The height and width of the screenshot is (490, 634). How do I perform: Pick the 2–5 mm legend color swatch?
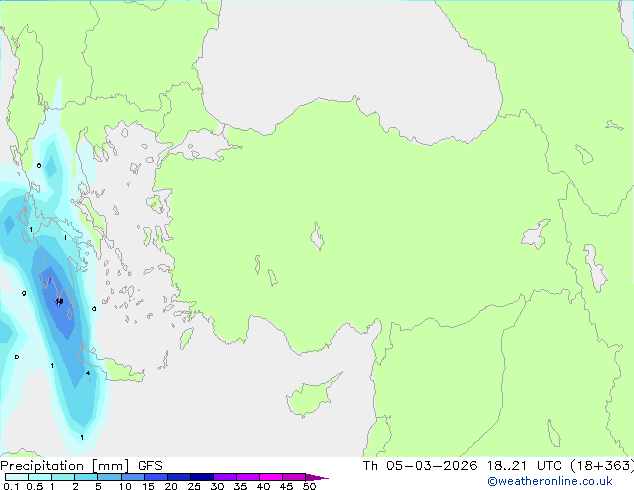(86, 477)
